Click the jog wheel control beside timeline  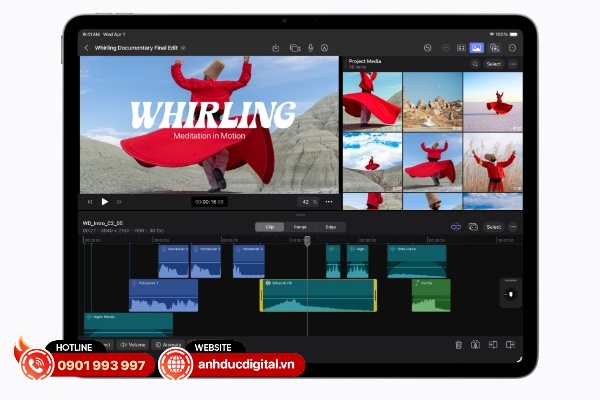click(x=510, y=294)
